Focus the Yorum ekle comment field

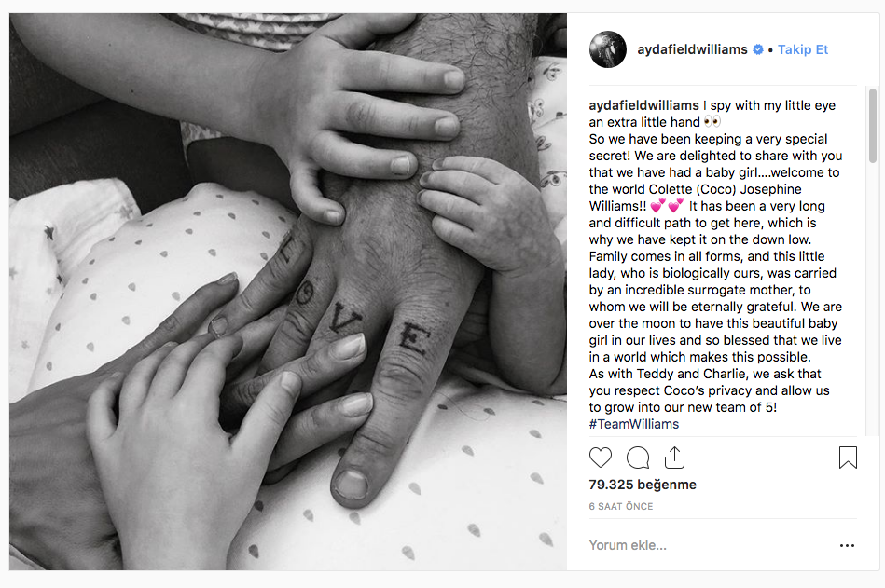[712, 545]
